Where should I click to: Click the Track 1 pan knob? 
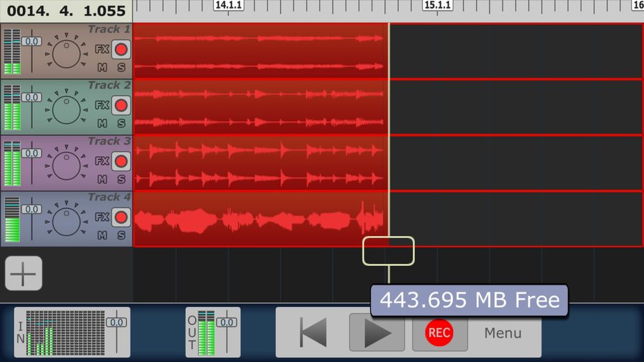coord(66,54)
